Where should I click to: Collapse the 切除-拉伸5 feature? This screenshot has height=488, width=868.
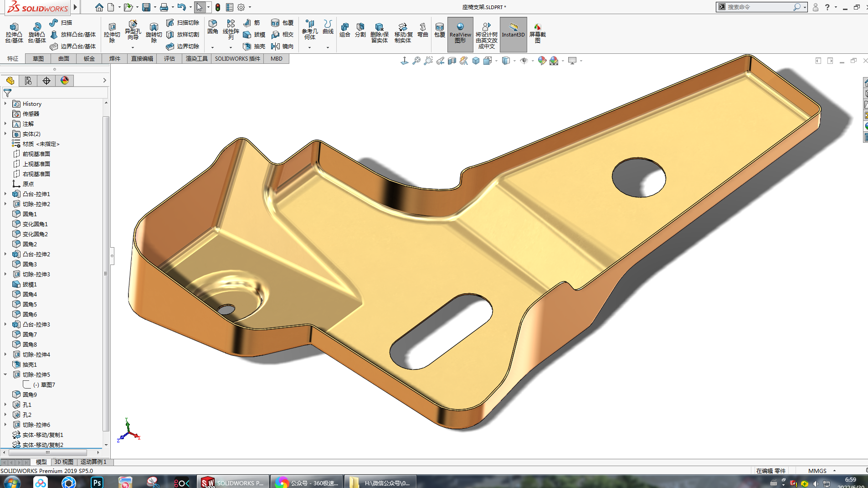[5, 375]
